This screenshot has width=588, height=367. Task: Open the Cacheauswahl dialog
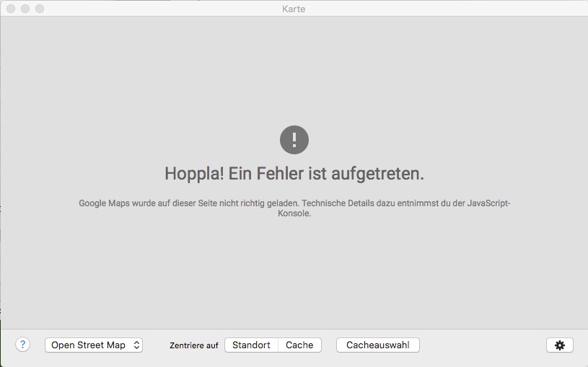tap(377, 345)
